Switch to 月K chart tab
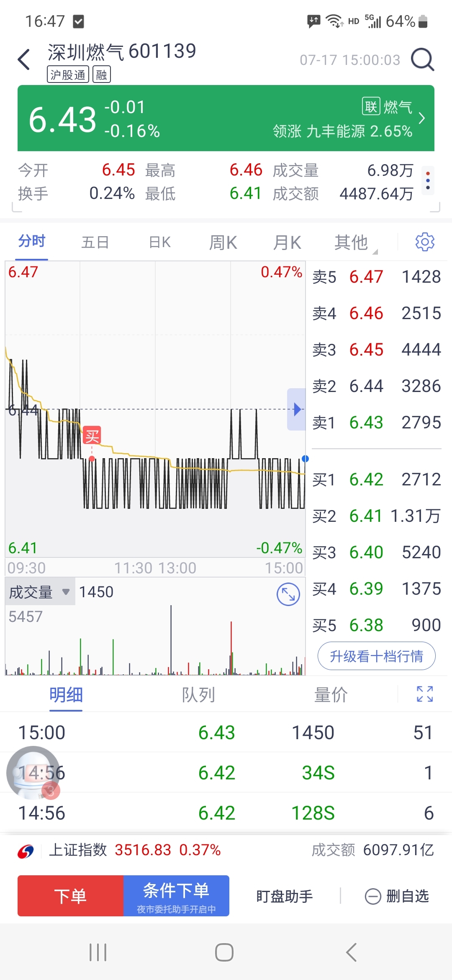This screenshot has height=980, width=452. 287,242
